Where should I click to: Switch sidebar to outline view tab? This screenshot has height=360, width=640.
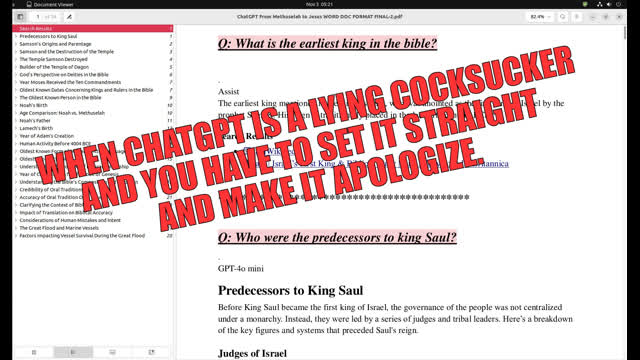[73, 352]
